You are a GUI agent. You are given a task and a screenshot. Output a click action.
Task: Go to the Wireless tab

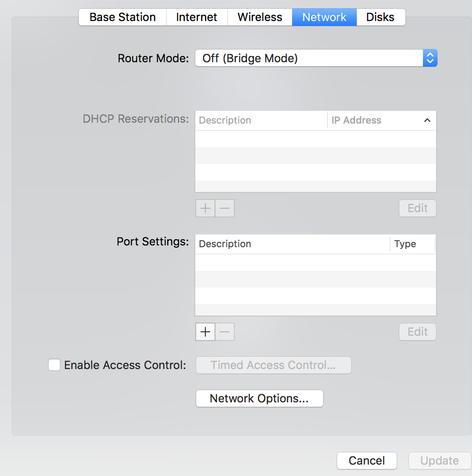pyautogui.click(x=260, y=18)
